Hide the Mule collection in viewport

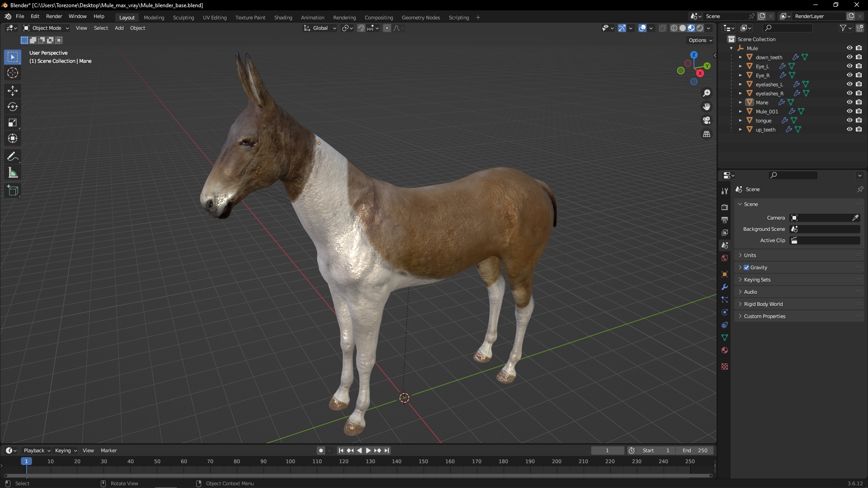tap(849, 48)
